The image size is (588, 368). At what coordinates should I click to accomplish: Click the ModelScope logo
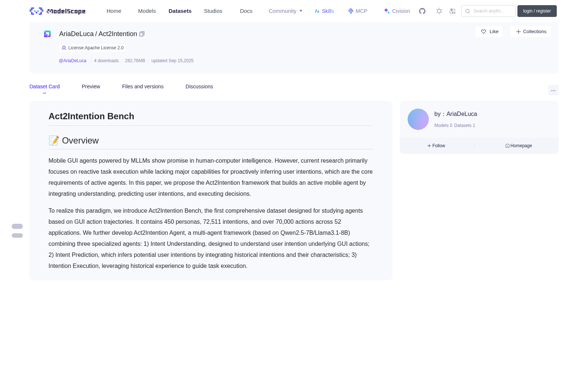(x=57, y=11)
